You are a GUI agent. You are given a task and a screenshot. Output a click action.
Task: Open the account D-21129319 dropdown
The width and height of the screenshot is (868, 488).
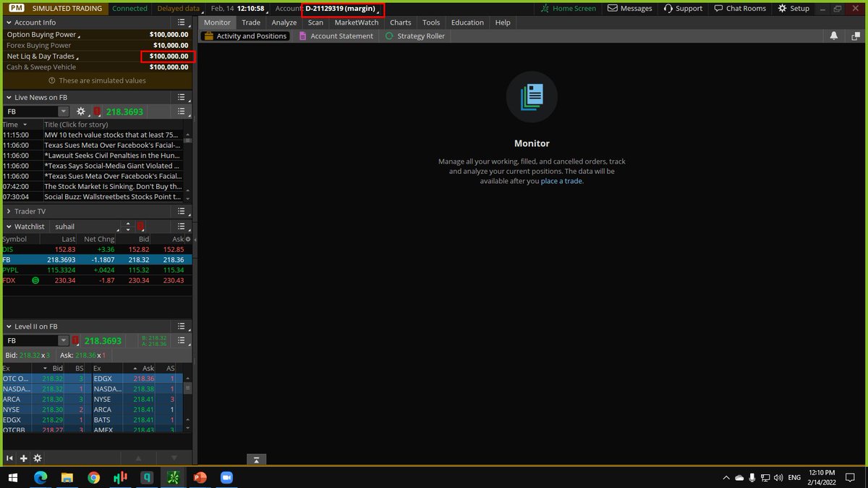point(342,9)
